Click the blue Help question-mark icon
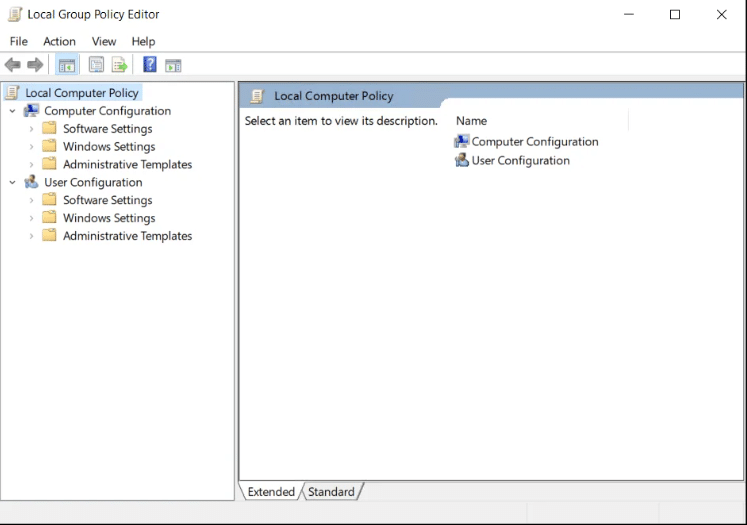The width and height of the screenshot is (747, 525). [150, 65]
